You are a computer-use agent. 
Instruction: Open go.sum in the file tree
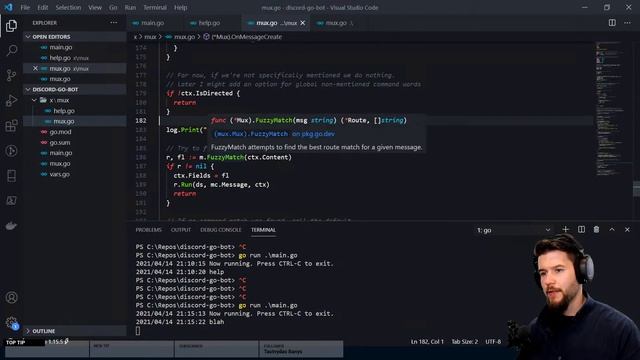[x=75, y=142]
